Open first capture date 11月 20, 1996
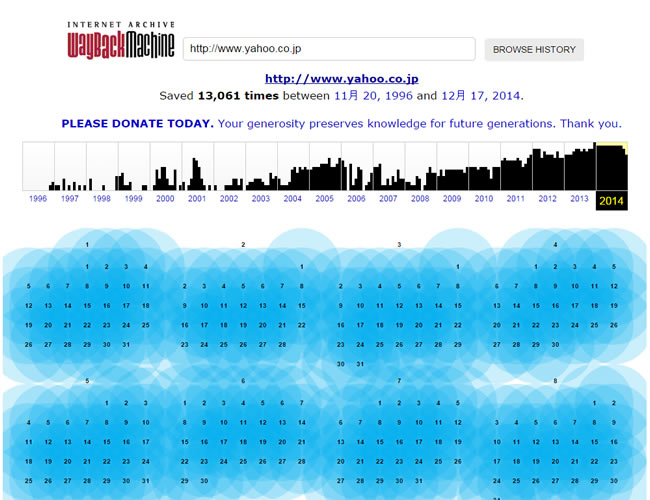650x500 pixels. point(373,96)
